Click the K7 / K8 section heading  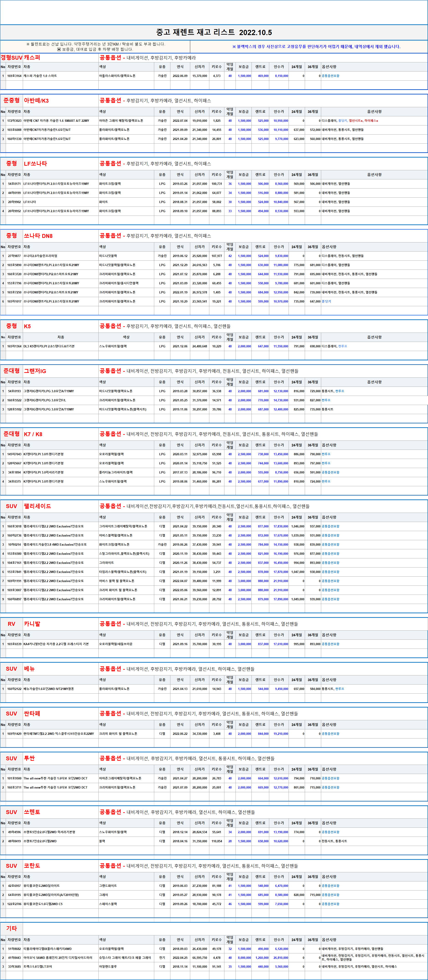click(33, 435)
